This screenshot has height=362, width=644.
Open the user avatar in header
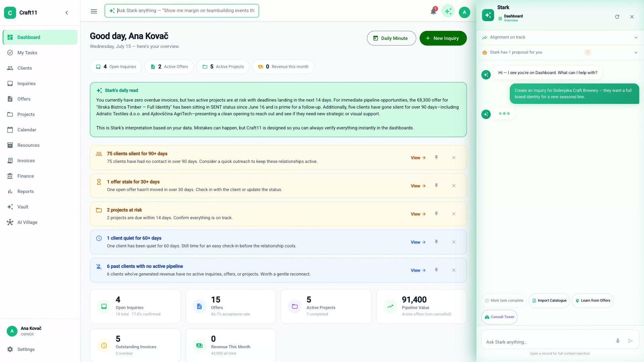point(465,12)
